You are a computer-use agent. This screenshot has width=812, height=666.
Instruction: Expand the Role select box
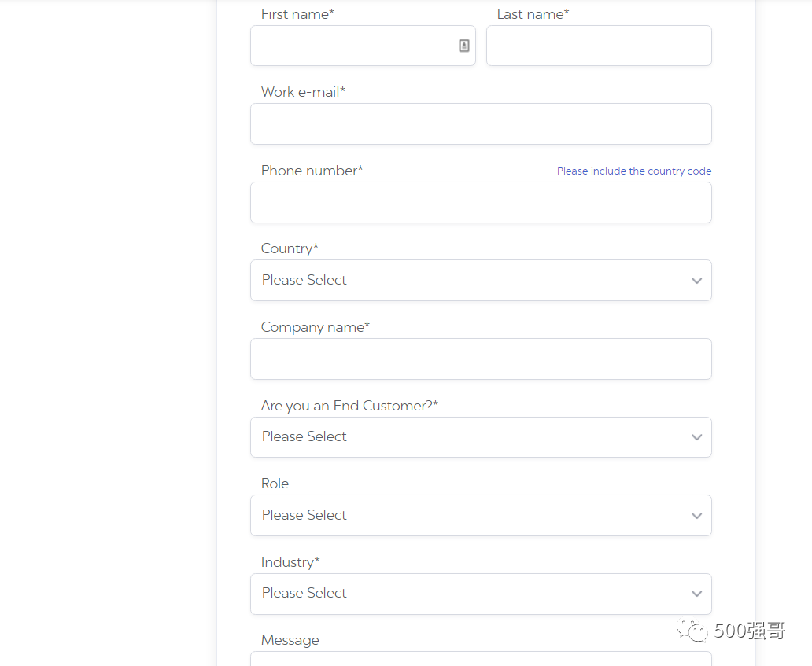tap(481, 515)
